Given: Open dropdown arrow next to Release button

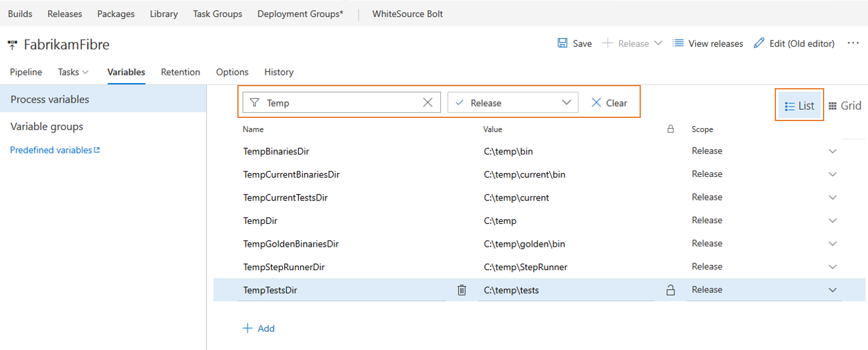Looking at the screenshot, I should (x=658, y=43).
